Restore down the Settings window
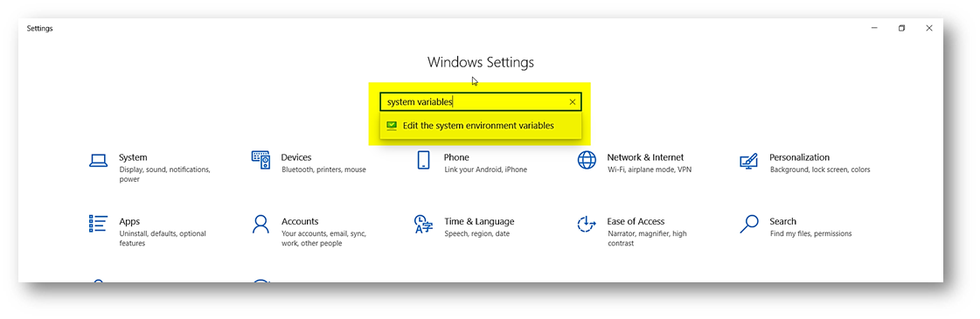This screenshot has height=319, width=980. (x=901, y=28)
